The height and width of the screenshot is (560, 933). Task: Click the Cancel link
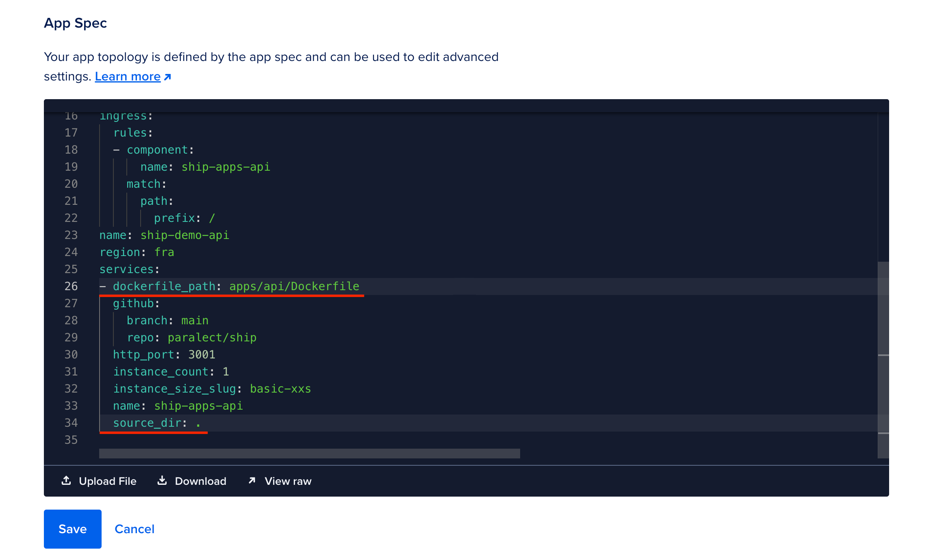135,529
